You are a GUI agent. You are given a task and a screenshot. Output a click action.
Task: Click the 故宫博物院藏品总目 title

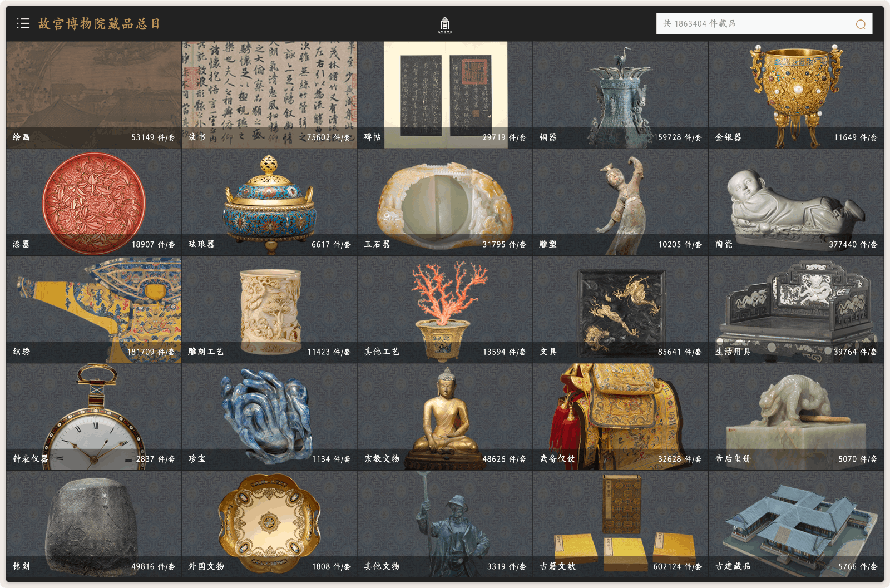99,23
